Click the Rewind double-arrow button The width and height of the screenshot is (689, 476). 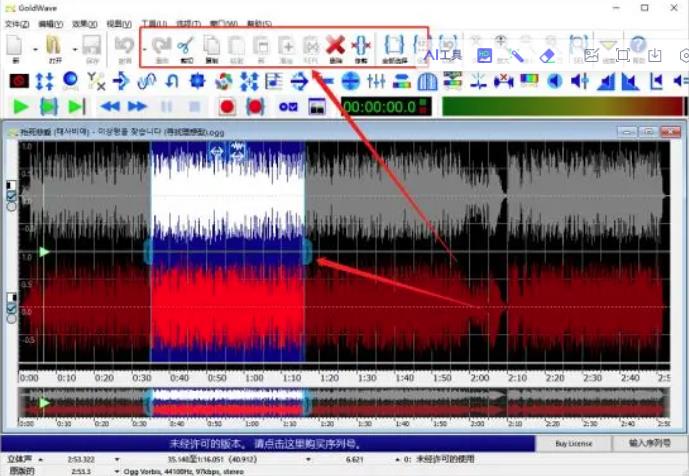pyautogui.click(x=111, y=106)
